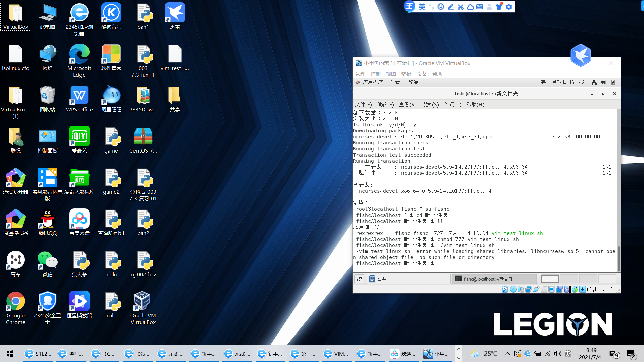
Task: Select WPS Office desktop icon
Action: coord(79,99)
